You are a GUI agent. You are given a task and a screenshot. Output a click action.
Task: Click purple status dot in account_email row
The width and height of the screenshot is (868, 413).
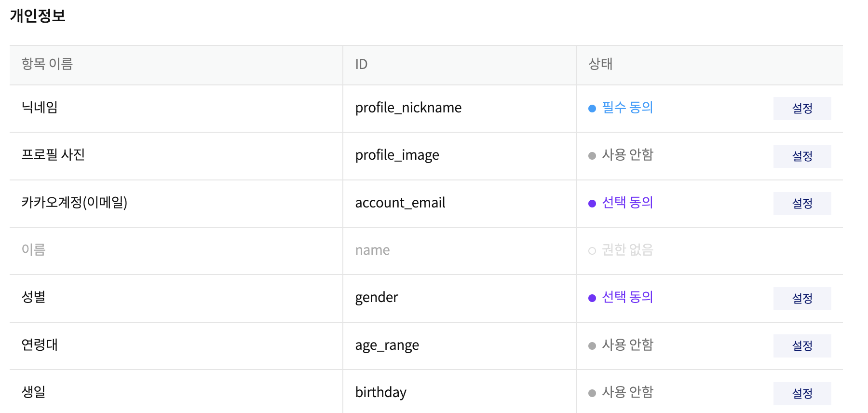point(592,204)
